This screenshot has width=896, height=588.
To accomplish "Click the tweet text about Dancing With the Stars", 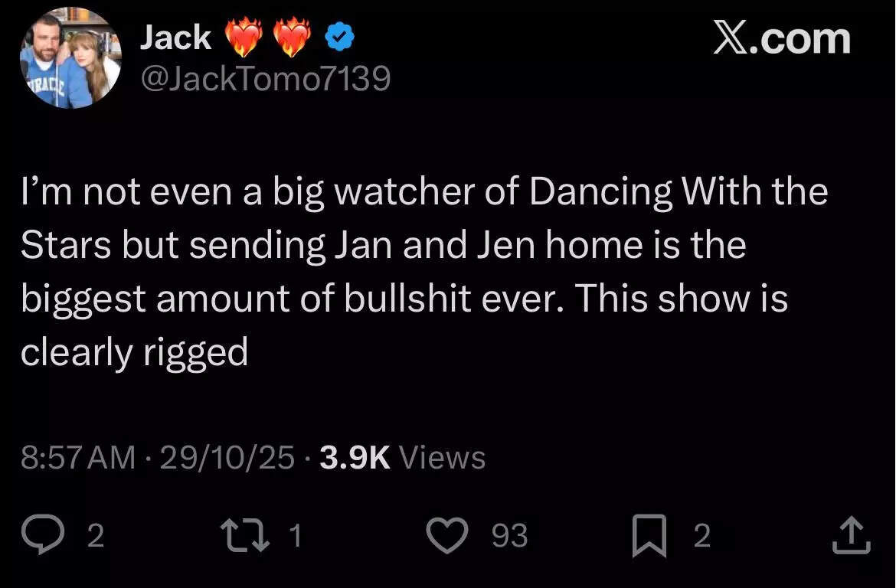I will click(423, 271).
